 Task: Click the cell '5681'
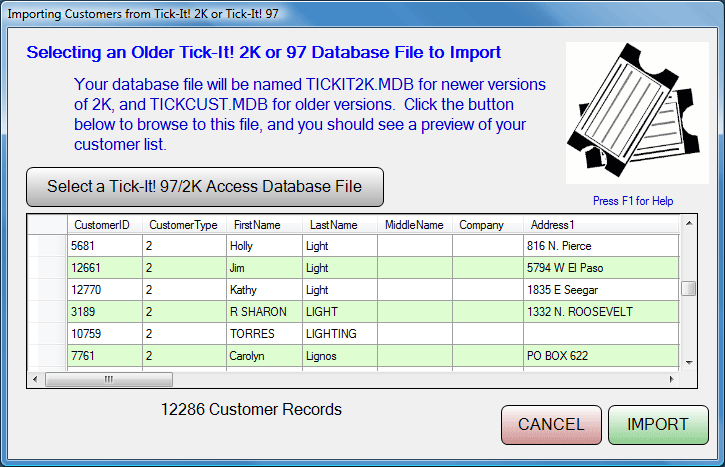(x=105, y=246)
